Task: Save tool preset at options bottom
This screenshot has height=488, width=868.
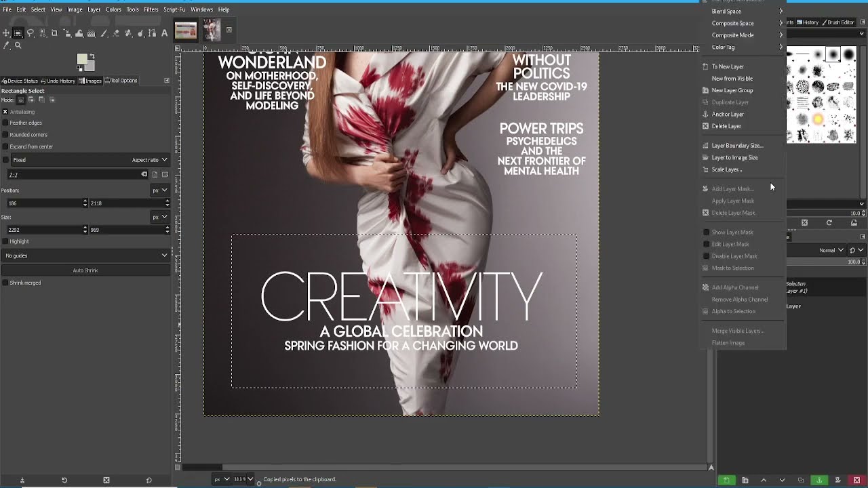Action: [22, 480]
